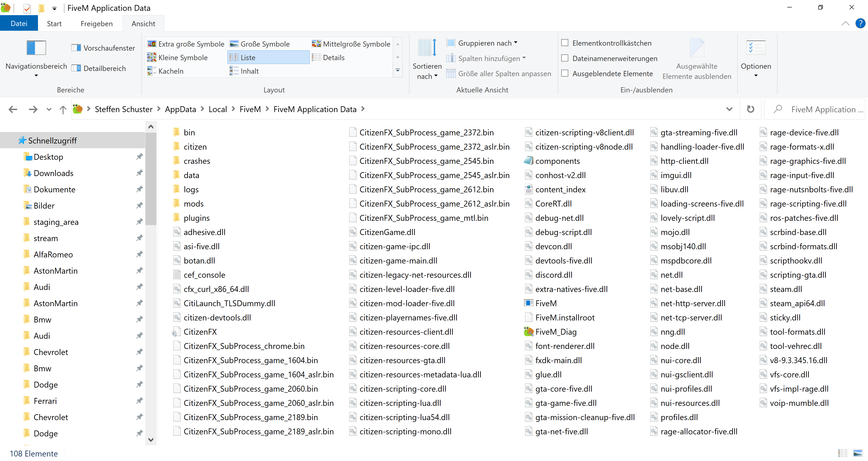Screen dimensions: 868x461
Task: Navigate to Local in breadcrumb
Action: [x=218, y=109]
